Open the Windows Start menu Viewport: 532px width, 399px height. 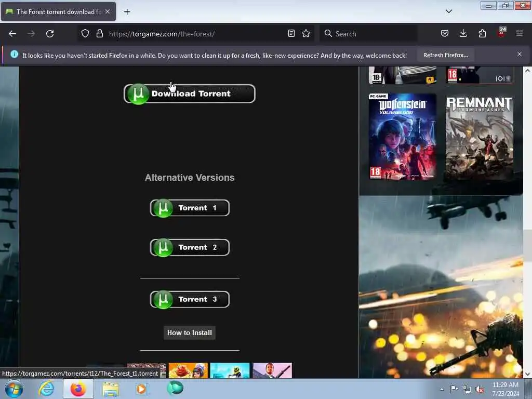click(x=14, y=389)
